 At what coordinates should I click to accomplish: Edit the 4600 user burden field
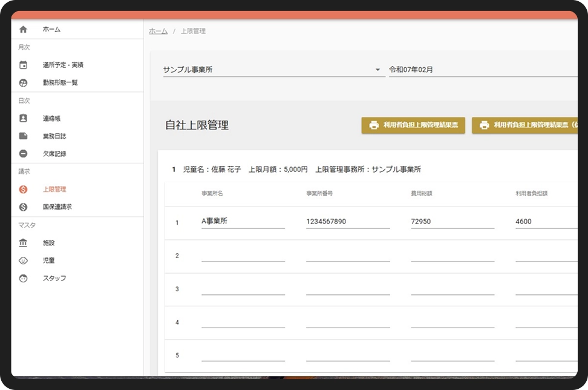tap(546, 222)
